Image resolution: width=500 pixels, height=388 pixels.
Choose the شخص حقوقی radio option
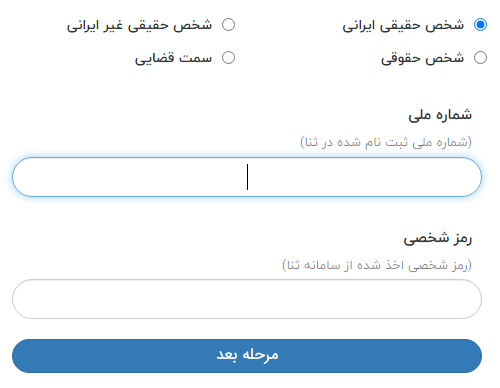coord(480,58)
